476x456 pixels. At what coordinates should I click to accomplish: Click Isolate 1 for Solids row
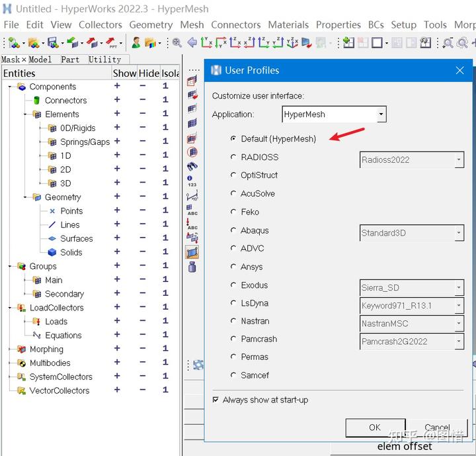point(165,251)
